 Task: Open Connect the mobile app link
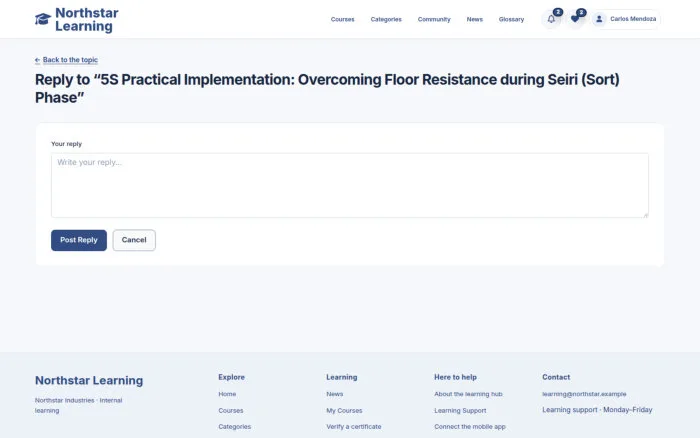[470, 427]
